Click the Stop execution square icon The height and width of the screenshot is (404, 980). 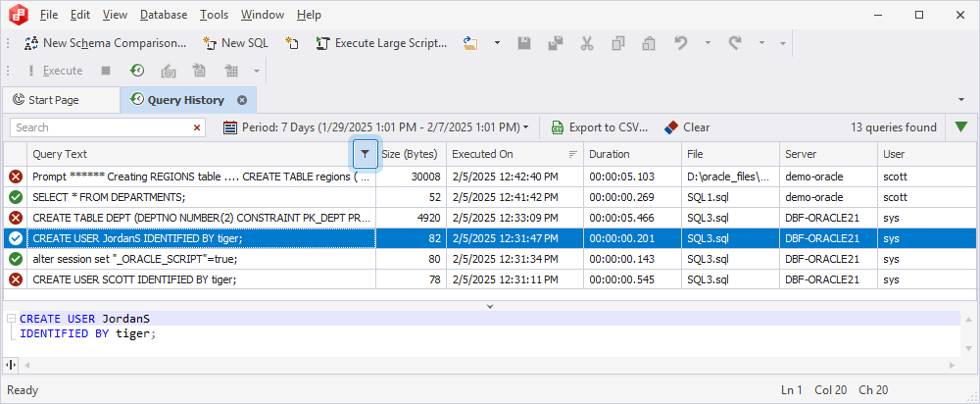click(x=106, y=71)
